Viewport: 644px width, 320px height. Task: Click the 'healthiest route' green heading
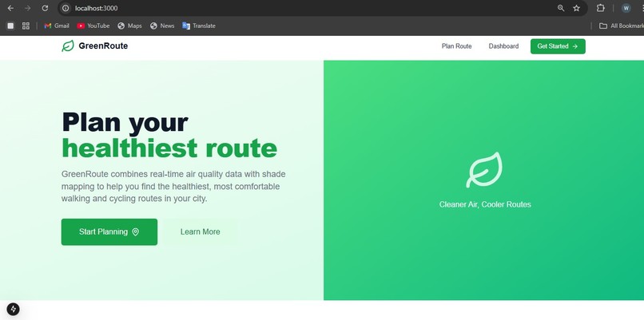(x=169, y=148)
